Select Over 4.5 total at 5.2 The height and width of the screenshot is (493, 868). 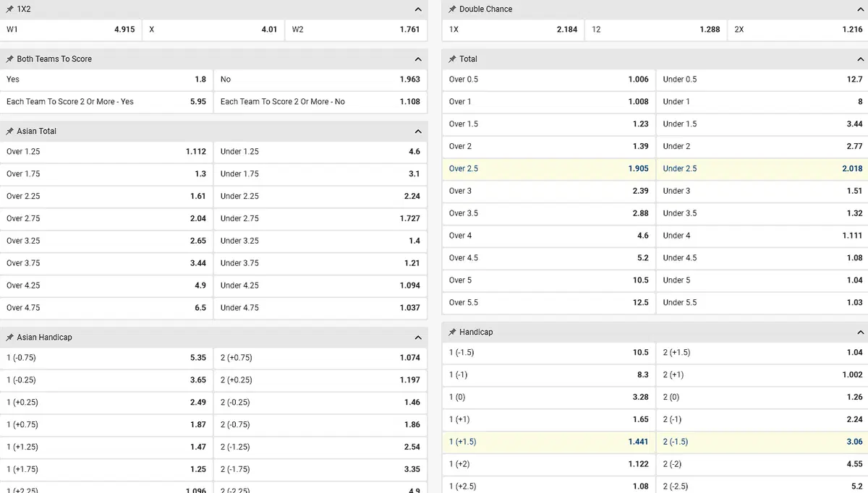point(548,258)
